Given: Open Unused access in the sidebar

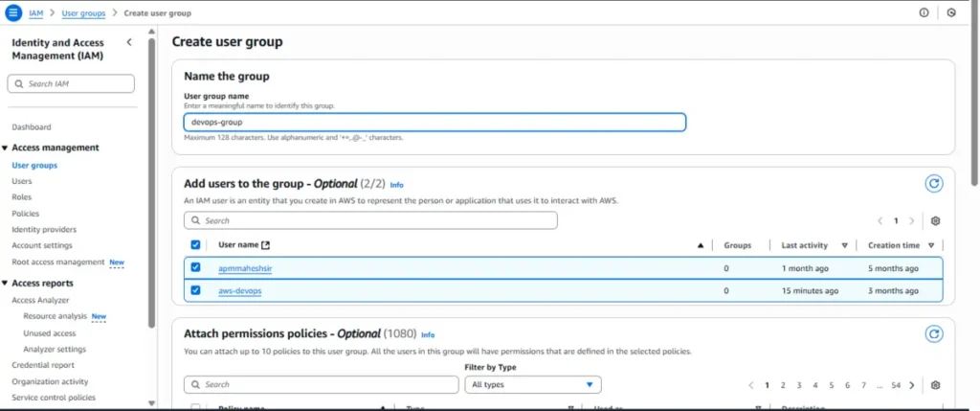Looking at the screenshot, I should point(50,333).
